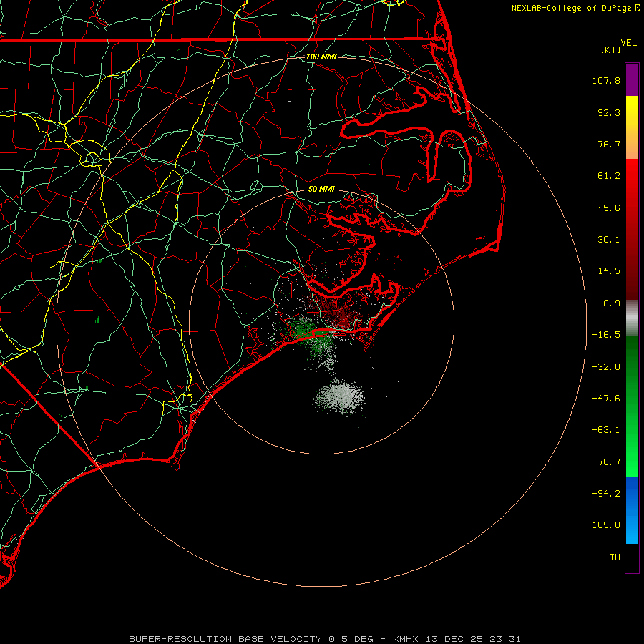The image size is (644, 644).
Task: Click the TH legend label
Action: coord(615,557)
